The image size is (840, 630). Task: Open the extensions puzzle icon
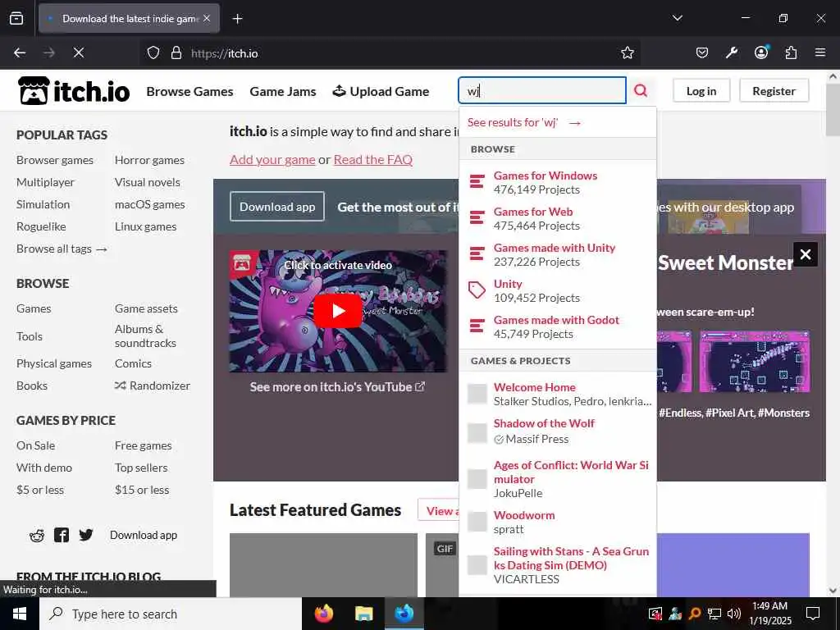click(x=791, y=52)
